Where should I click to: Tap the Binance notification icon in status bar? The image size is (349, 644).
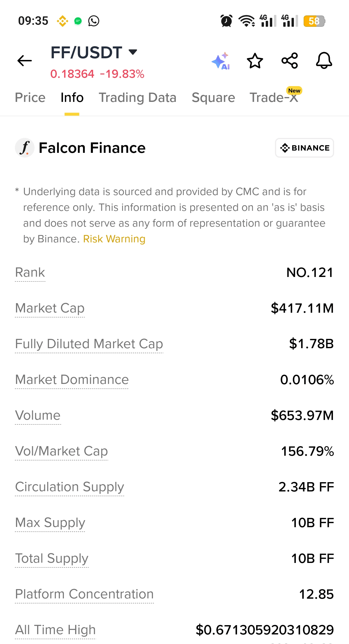tap(62, 21)
